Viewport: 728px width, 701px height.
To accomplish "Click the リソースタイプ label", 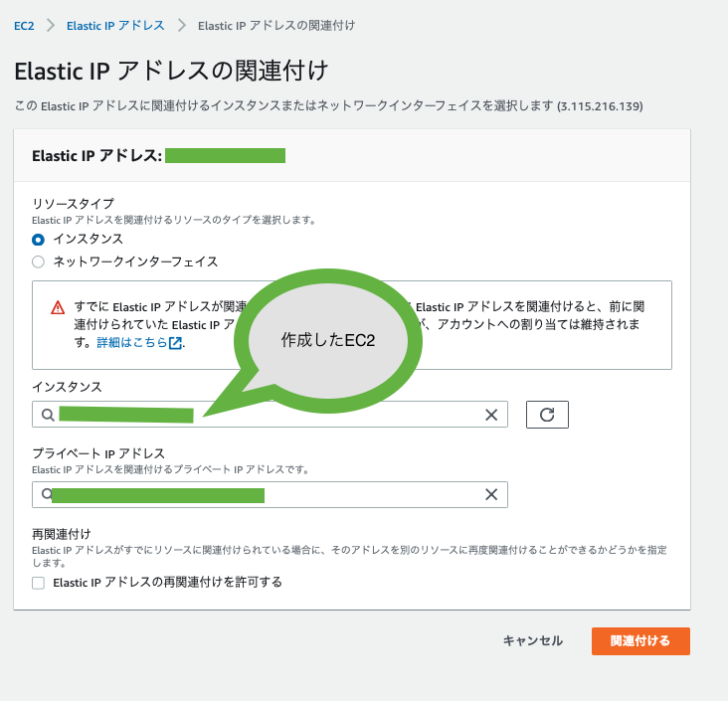I will [x=73, y=204].
